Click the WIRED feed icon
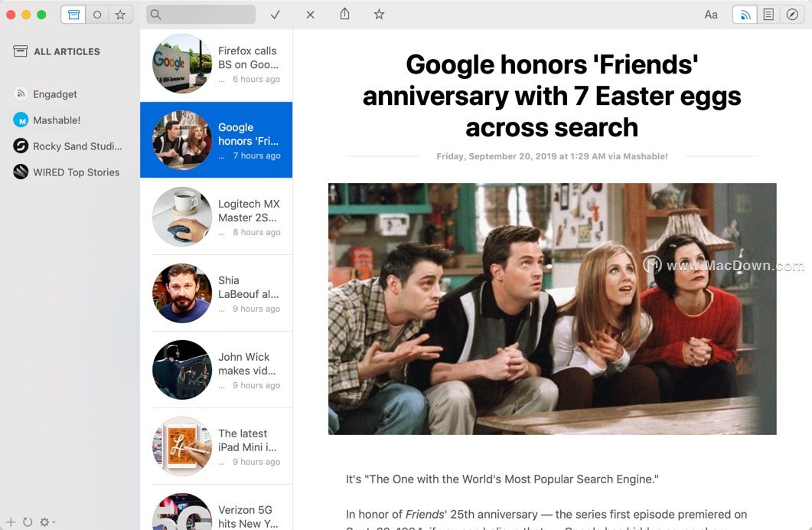Screen dimensions: 812x530 [21, 172]
